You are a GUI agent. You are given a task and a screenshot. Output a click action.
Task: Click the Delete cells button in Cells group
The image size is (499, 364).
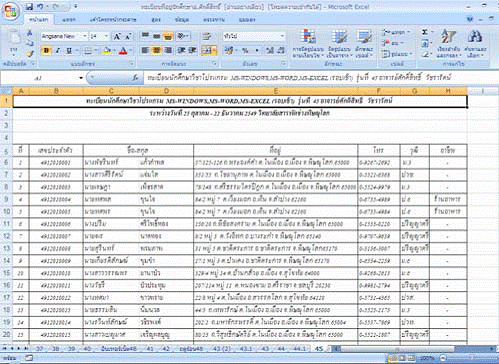(x=393, y=43)
